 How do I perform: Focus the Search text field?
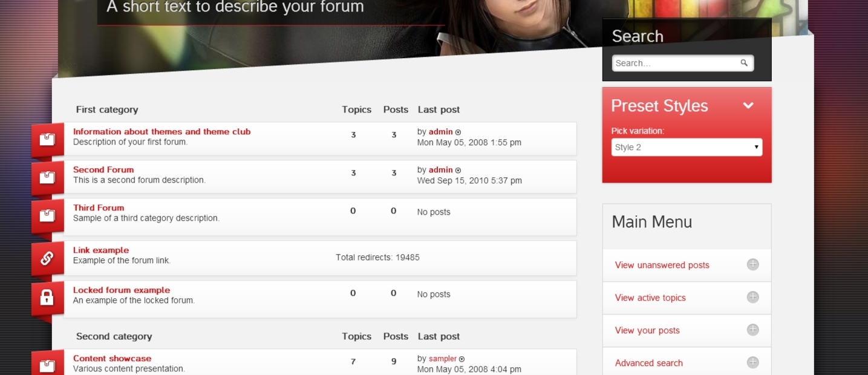[674, 63]
